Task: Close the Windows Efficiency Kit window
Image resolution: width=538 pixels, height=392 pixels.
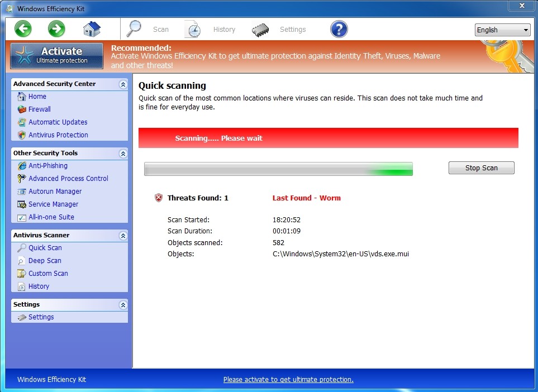Action: pos(522,6)
